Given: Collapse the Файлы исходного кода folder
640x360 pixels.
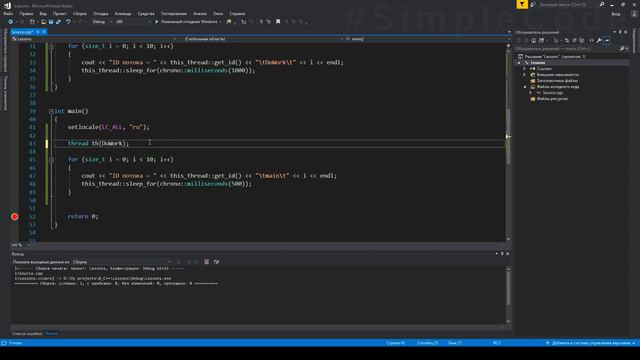Looking at the screenshot, I should coord(525,87).
